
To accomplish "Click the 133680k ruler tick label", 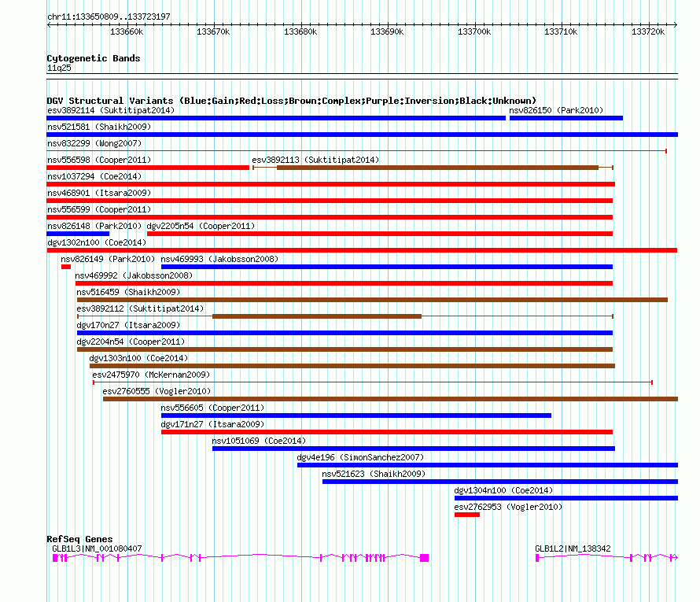I will [x=300, y=31].
